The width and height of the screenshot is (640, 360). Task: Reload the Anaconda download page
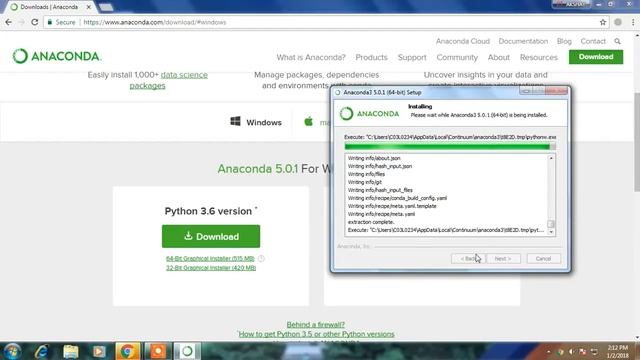(35, 22)
